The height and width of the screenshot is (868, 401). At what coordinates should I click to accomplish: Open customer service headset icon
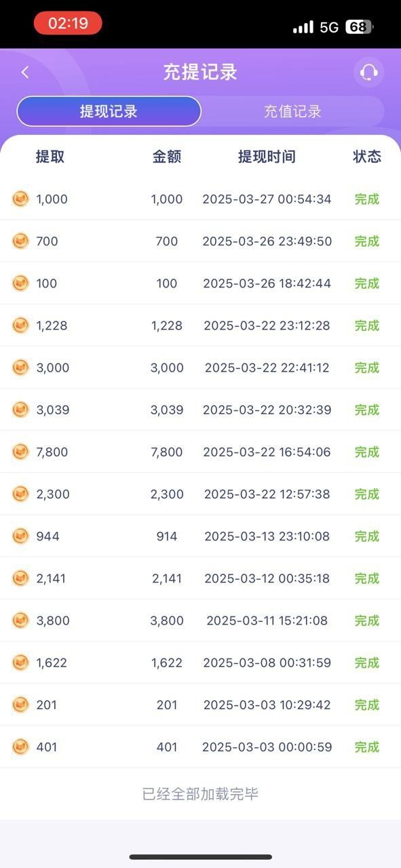point(368,72)
